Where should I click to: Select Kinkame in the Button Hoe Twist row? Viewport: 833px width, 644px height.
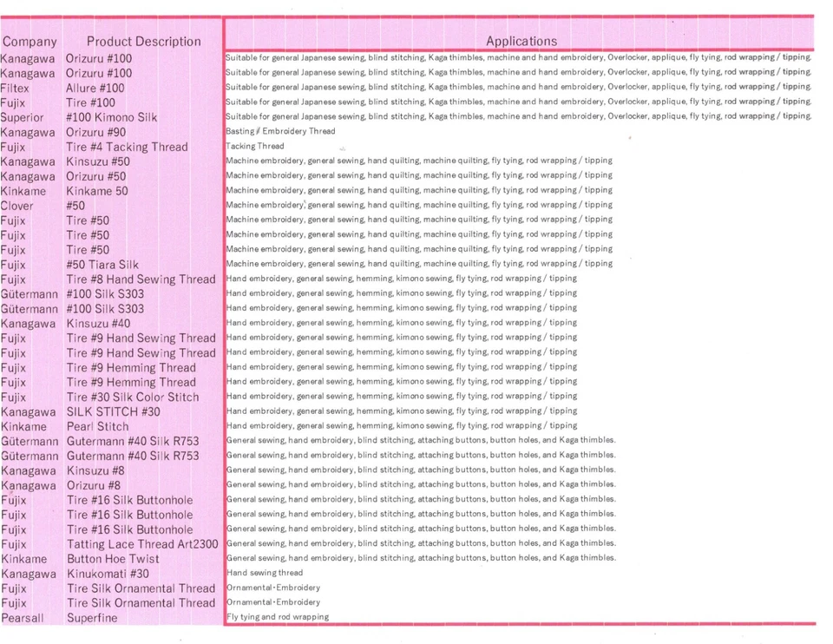[24, 559]
